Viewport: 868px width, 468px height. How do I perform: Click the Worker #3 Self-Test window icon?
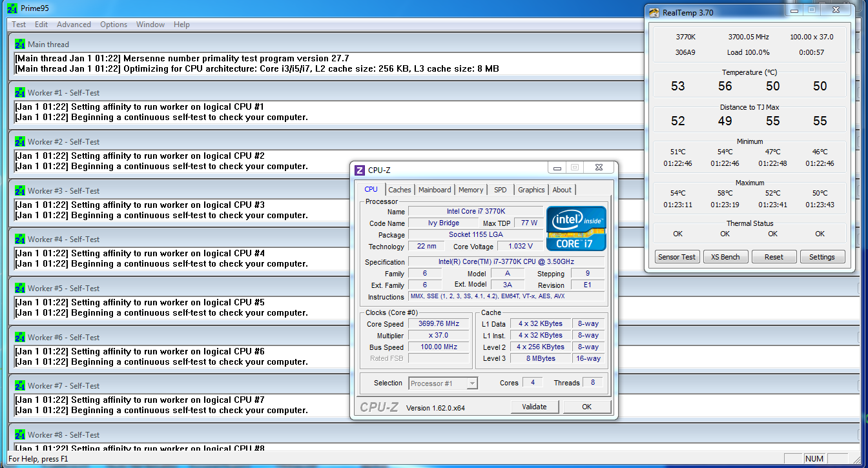pos(20,191)
